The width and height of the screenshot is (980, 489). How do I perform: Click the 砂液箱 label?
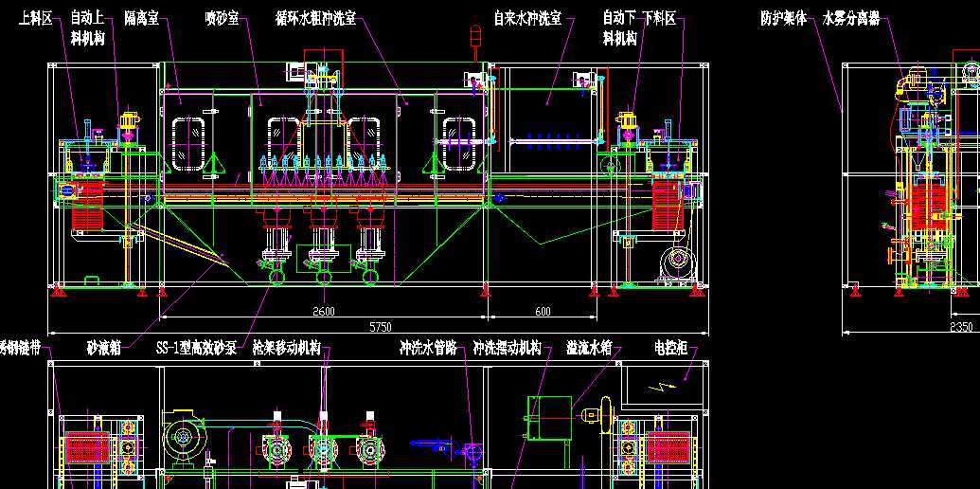[x=104, y=349]
